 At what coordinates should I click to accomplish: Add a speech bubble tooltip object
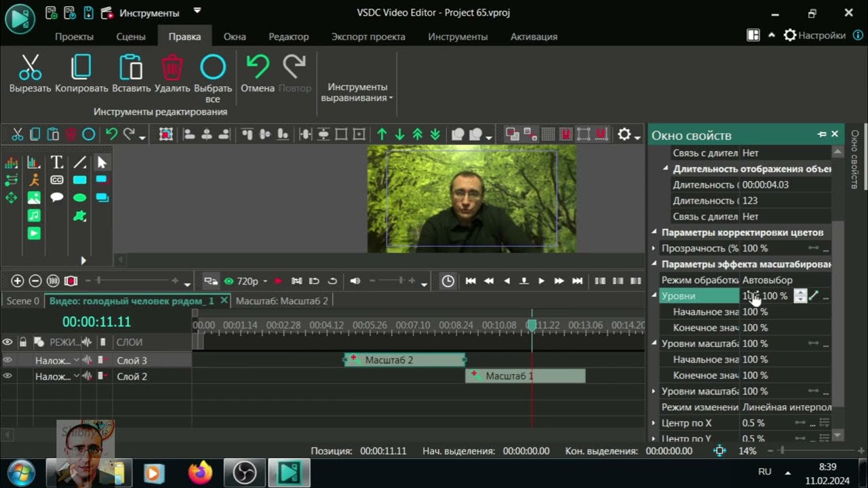(57, 198)
